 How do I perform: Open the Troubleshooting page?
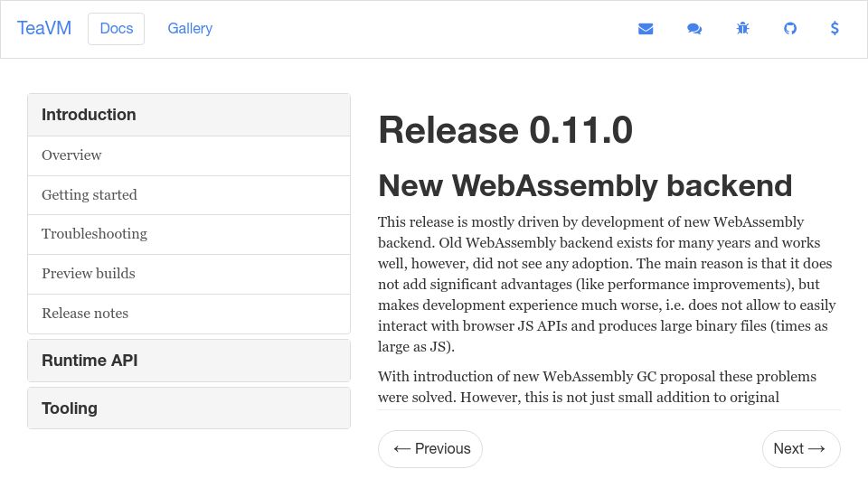pyautogui.click(x=189, y=234)
